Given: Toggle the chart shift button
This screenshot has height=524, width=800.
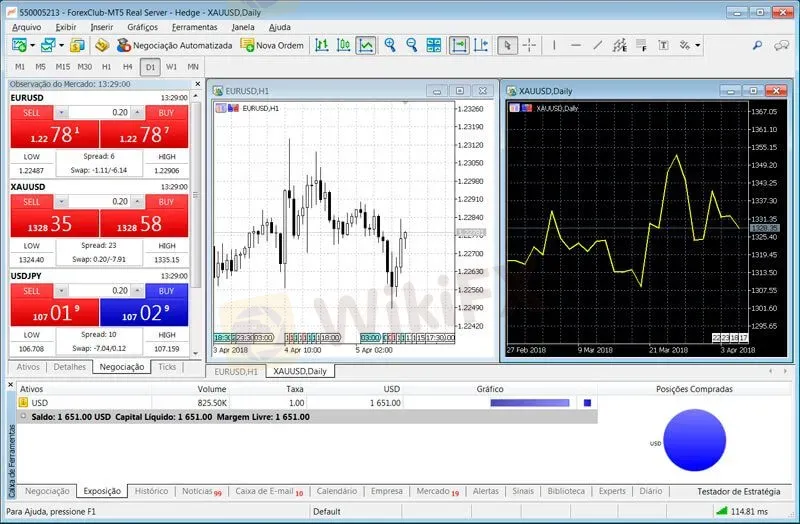Looking at the screenshot, I should click(482, 45).
